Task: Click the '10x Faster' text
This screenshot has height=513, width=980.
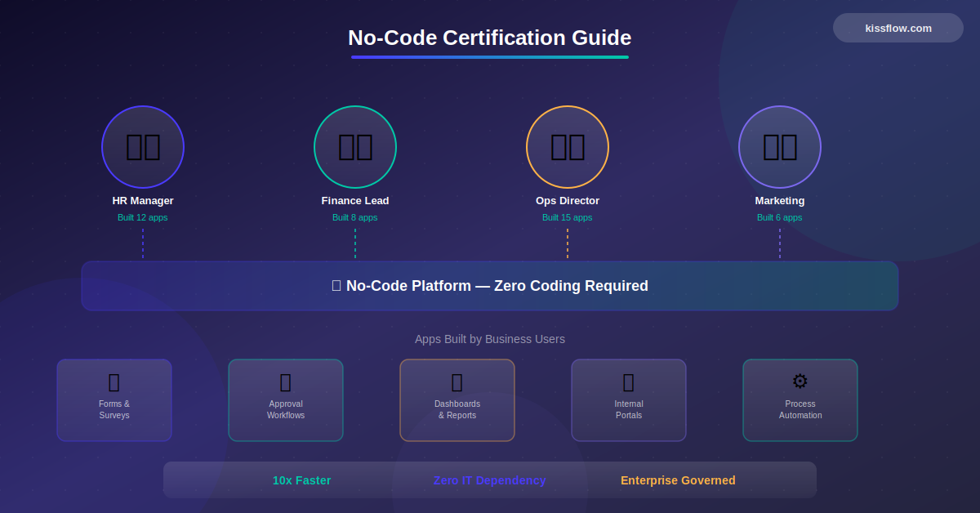Action: pos(301,480)
